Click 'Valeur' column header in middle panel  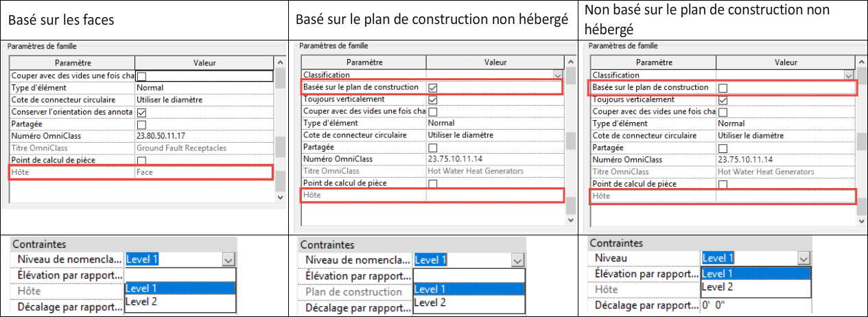pyautogui.click(x=495, y=62)
